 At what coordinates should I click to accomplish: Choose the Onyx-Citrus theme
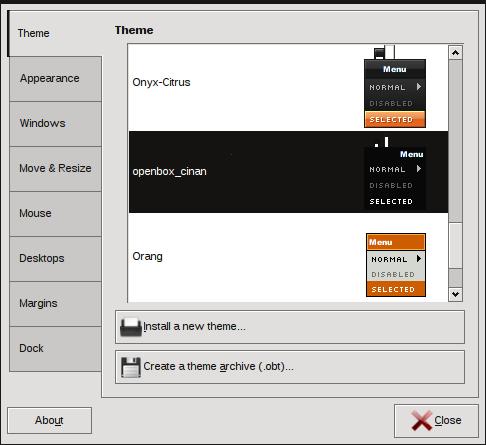click(x=288, y=87)
